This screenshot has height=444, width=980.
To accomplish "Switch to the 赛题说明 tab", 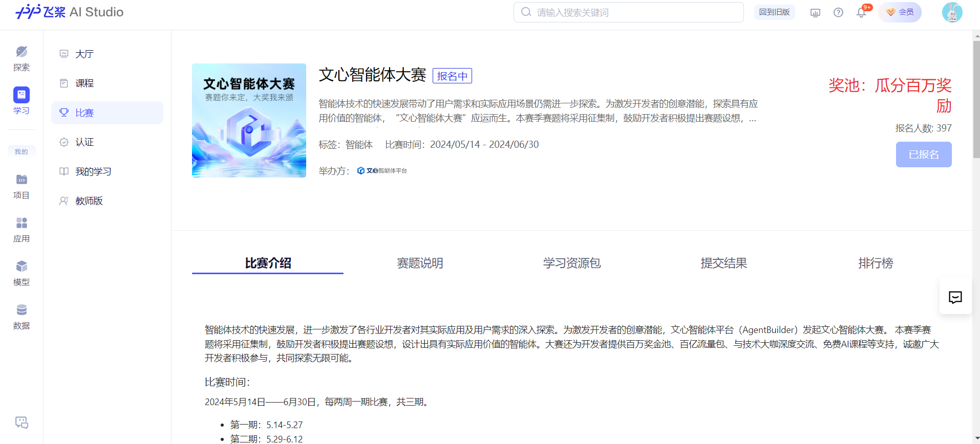I will pyautogui.click(x=420, y=263).
